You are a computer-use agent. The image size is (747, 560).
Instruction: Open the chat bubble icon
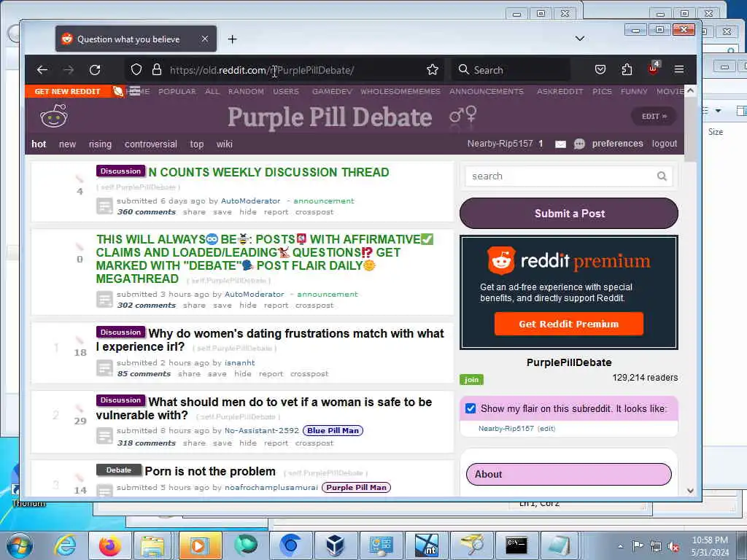click(x=579, y=144)
